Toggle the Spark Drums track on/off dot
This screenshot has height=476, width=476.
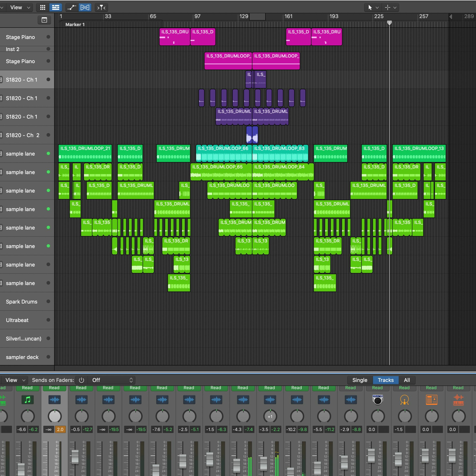48,301
